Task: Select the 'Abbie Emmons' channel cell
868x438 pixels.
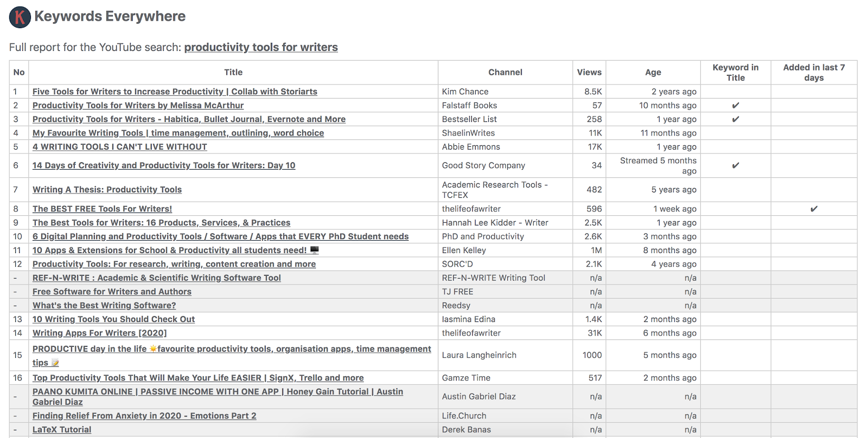Action: tap(505, 147)
